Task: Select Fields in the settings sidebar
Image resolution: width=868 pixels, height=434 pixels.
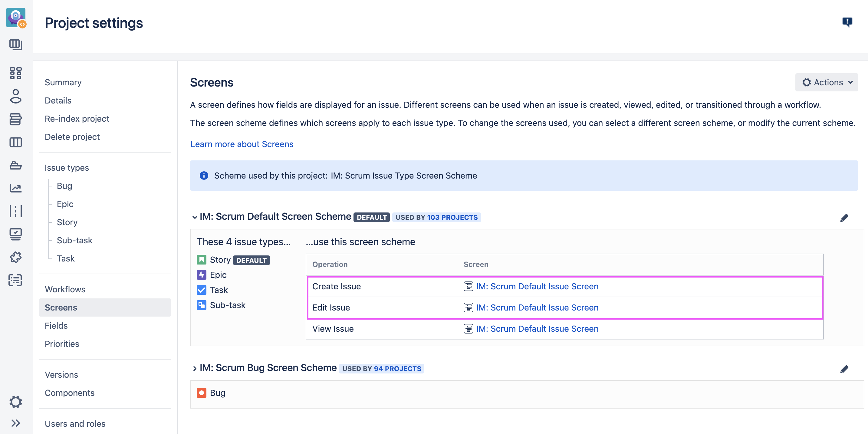Action: (56, 326)
